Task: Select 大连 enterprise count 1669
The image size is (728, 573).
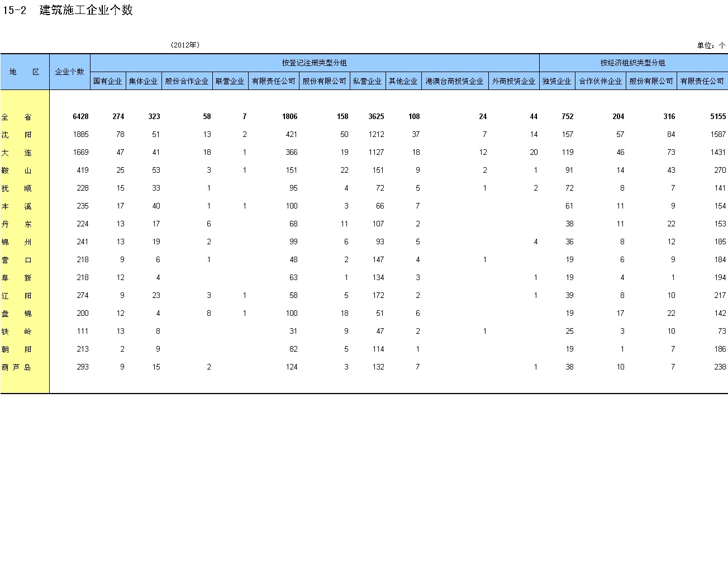Action: tap(81, 152)
